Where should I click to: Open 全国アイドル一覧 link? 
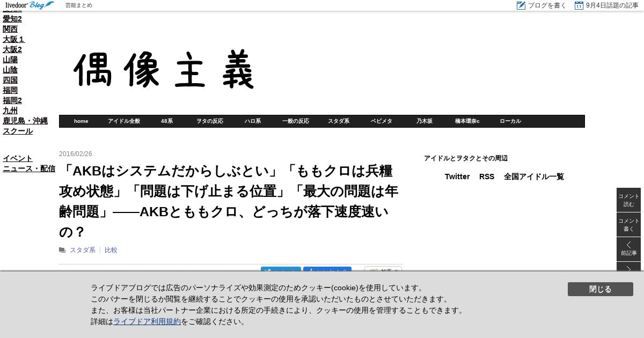[534, 177]
